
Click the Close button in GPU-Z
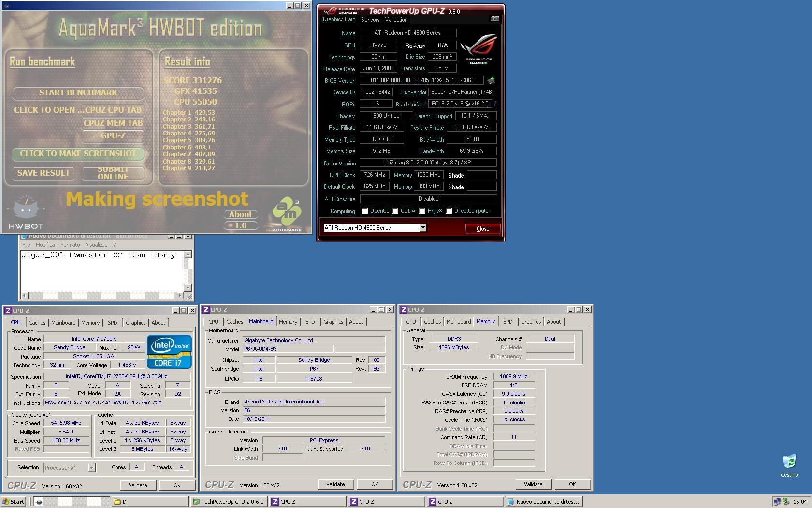tap(482, 229)
